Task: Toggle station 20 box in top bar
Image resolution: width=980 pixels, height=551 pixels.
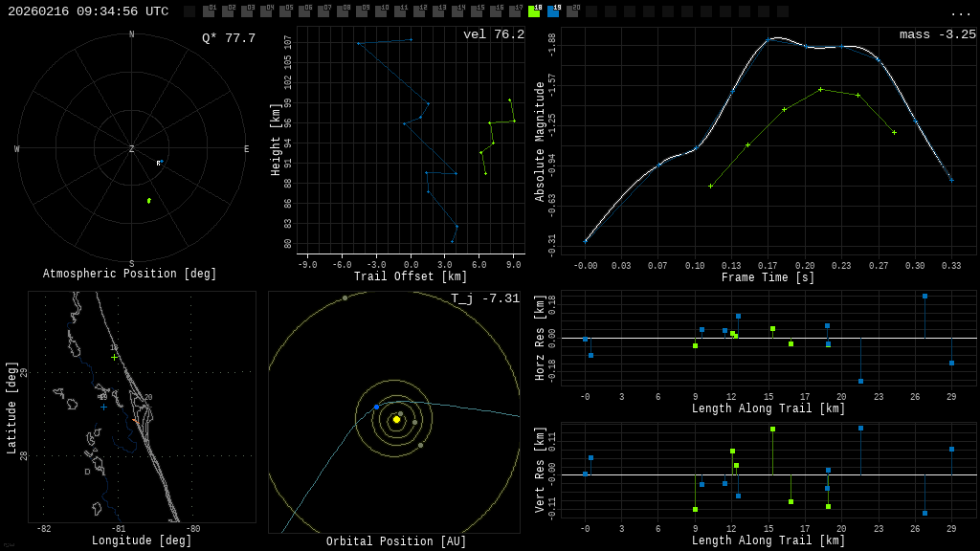Action: (572, 11)
